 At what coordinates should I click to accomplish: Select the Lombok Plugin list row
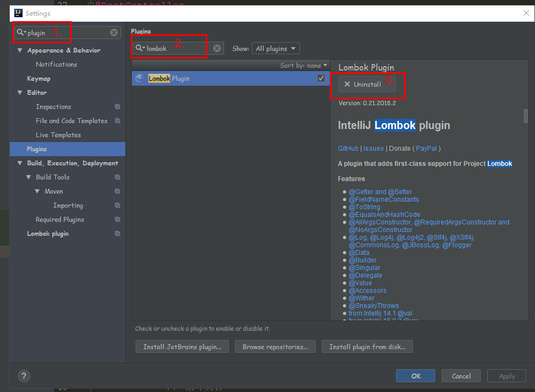click(231, 79)
